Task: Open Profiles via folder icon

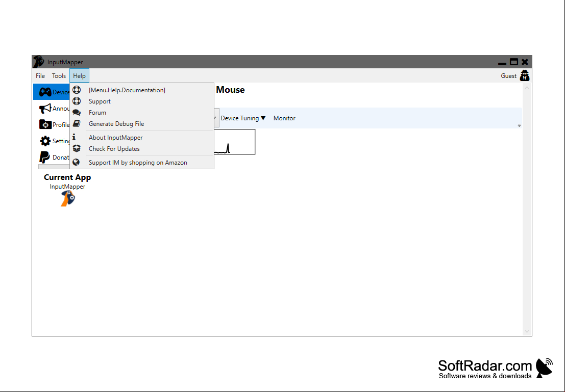Action: [45, 124]
